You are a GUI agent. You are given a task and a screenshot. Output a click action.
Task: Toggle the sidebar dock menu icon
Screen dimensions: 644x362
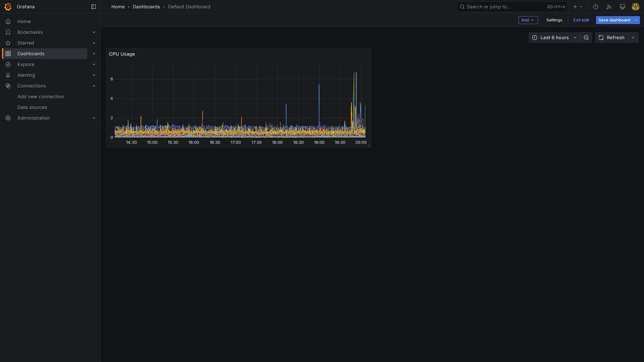point(94,7)
